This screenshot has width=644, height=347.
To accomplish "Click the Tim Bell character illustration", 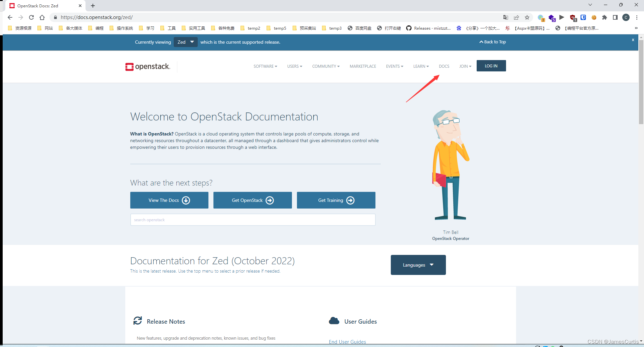I will point(450,165).
